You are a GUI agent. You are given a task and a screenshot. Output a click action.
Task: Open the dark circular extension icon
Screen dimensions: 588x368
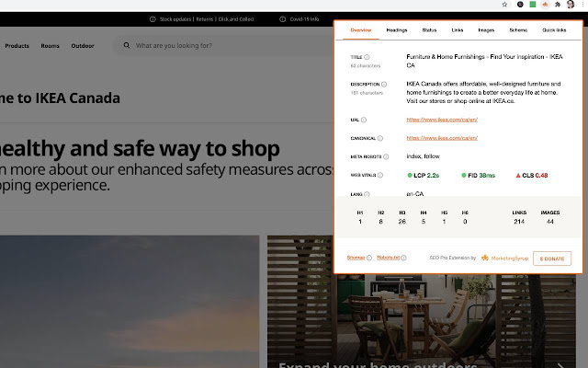(x=520, y=5)
